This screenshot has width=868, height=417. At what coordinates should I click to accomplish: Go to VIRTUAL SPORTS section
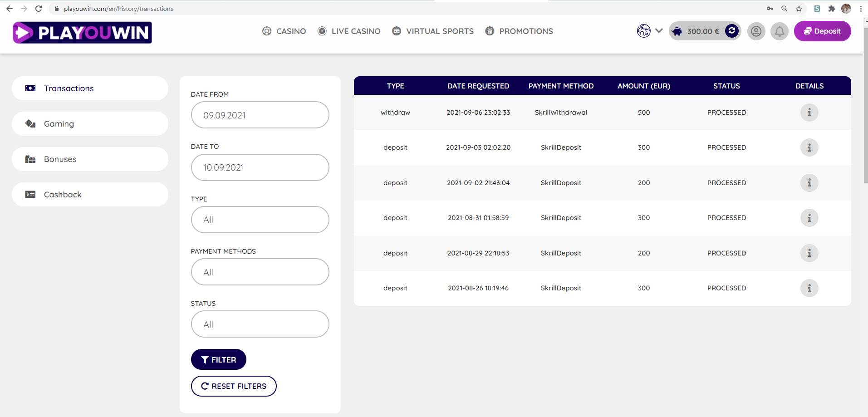point(433,31)
